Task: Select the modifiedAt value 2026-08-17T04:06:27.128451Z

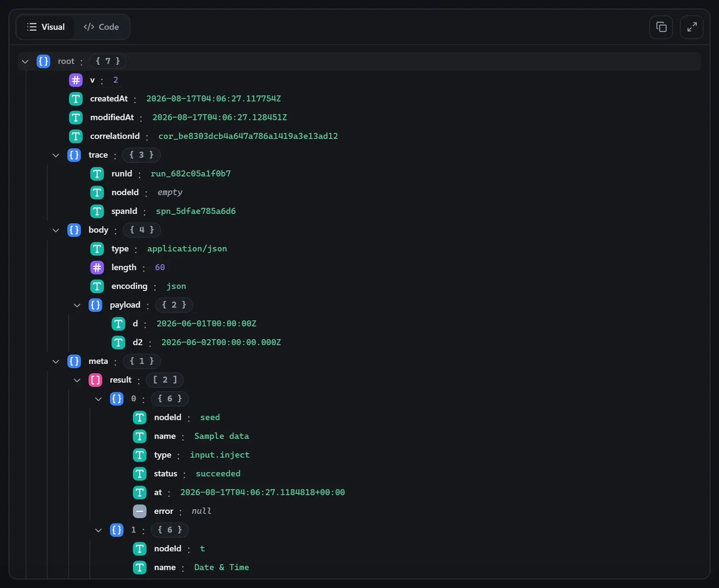Action: click(x=220, y=118)
